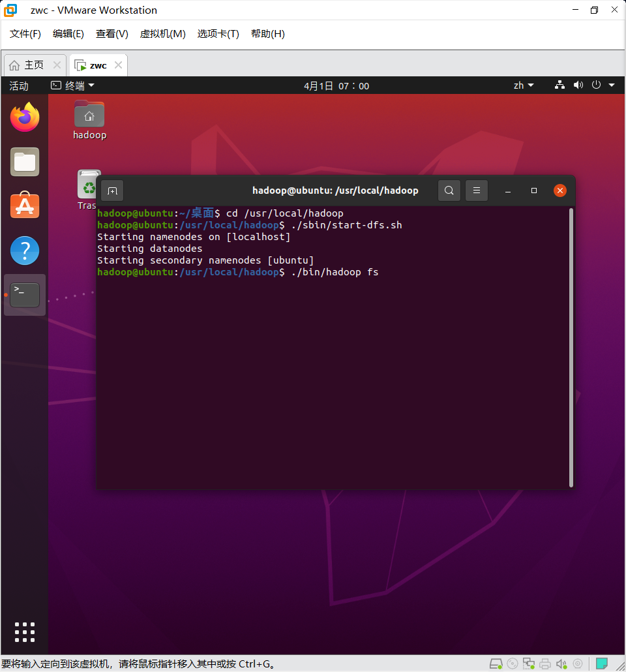Open the 编辑(E) menu
This screenshot has height=672, width=626.
click(68, 34)
